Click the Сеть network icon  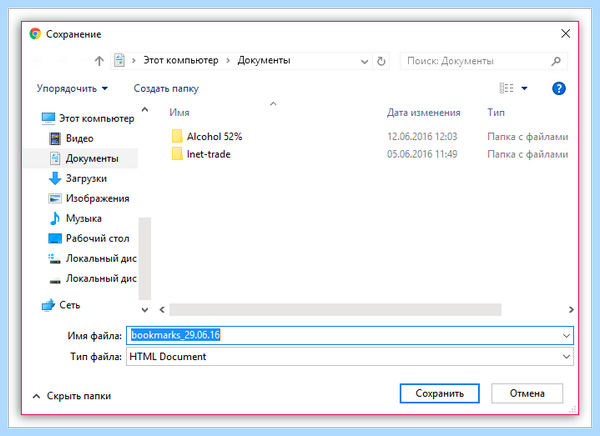(48, 305)
